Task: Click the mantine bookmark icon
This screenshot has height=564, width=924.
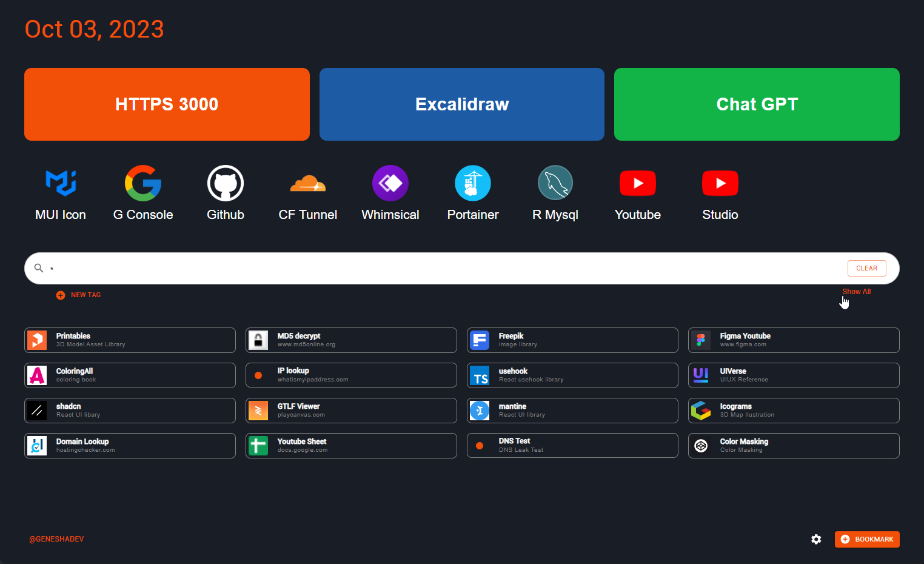Action: point(480,411)
